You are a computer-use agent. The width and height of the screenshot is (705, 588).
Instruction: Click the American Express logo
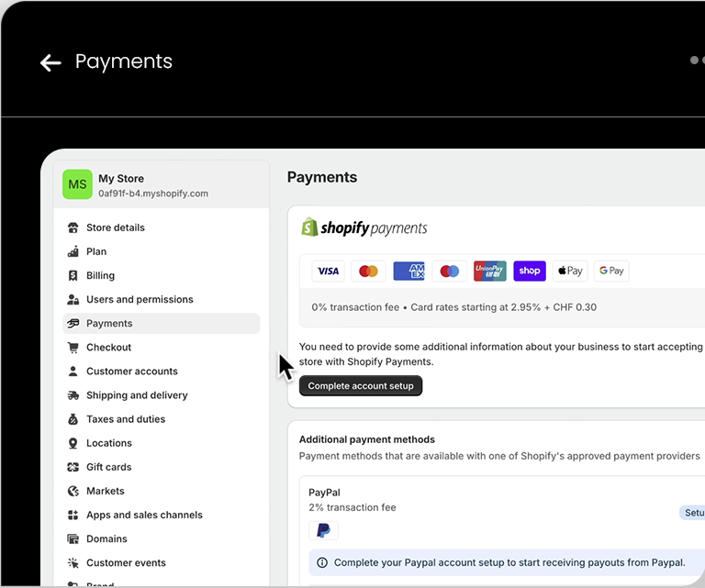(x=408, y=271)
